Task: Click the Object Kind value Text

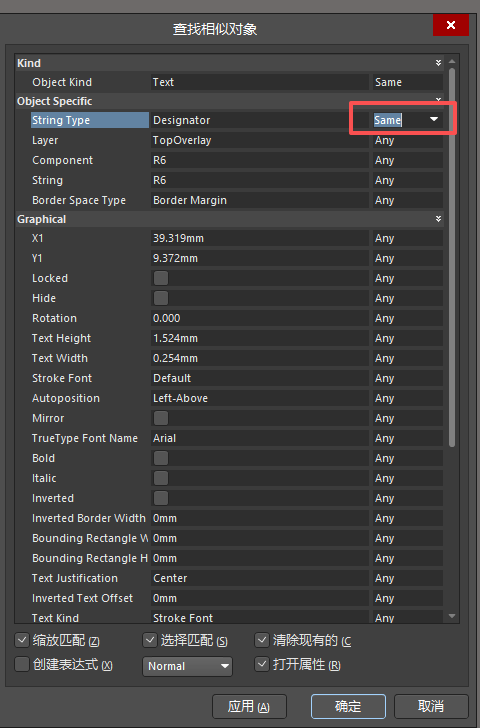Action: [x=259, y=82]
